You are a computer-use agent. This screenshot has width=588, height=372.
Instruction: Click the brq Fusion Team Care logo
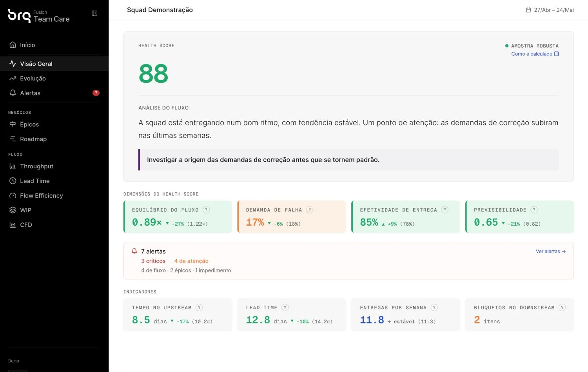39,16
